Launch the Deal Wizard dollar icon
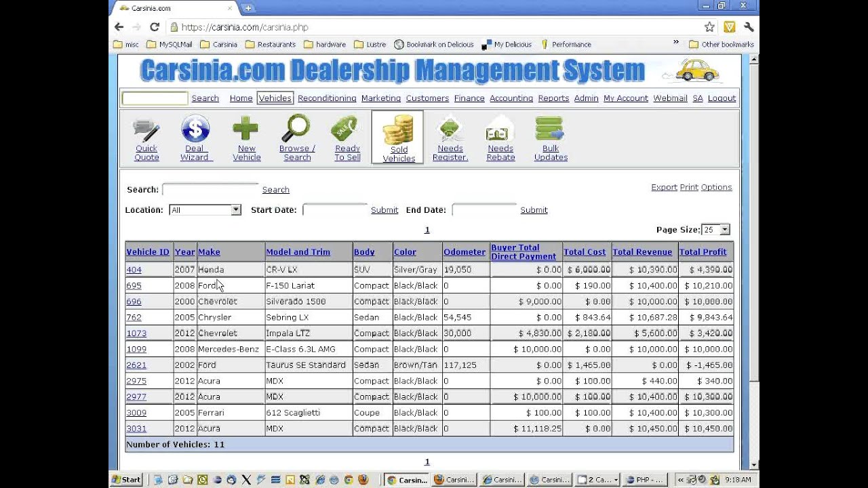 (195, 129)
